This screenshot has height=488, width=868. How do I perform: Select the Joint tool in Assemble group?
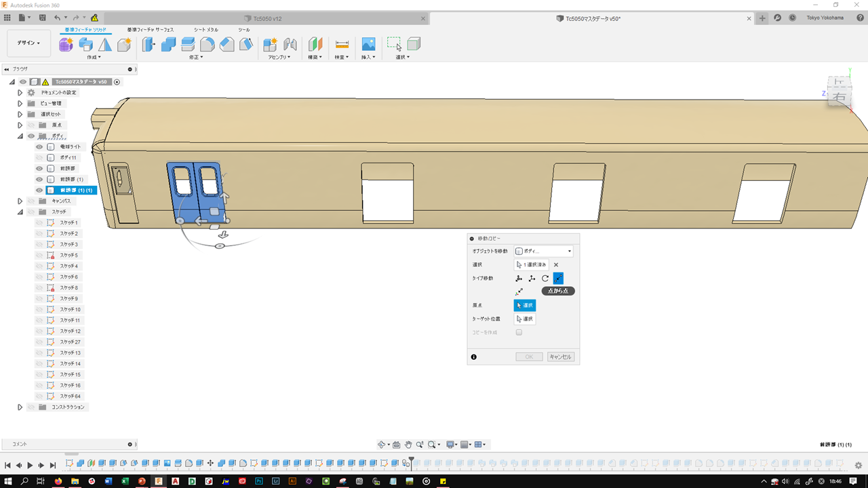tap(290, 45)
